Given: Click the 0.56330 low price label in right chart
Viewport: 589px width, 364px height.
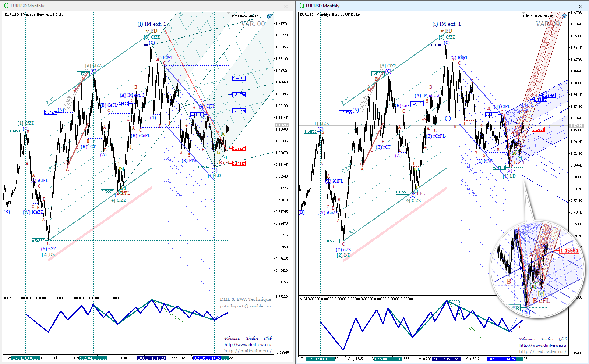Looking at the screenshot, I should [x=333, y=241].
